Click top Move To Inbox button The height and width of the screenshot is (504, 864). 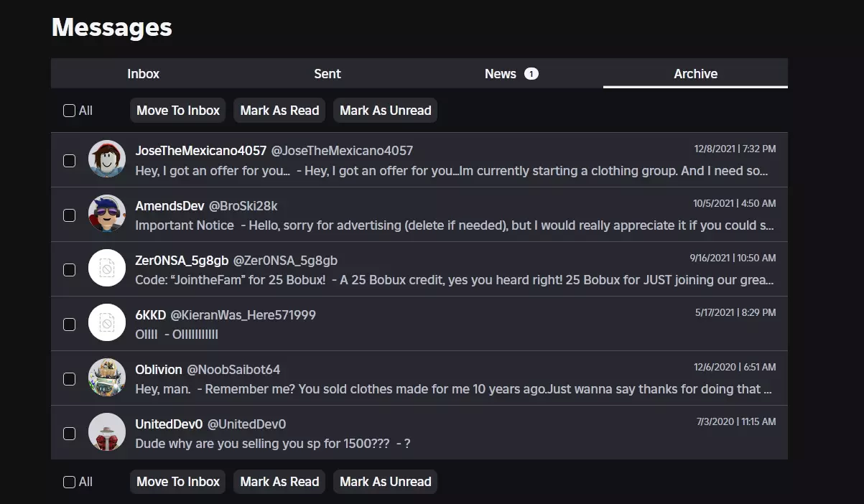click(178, 111)
